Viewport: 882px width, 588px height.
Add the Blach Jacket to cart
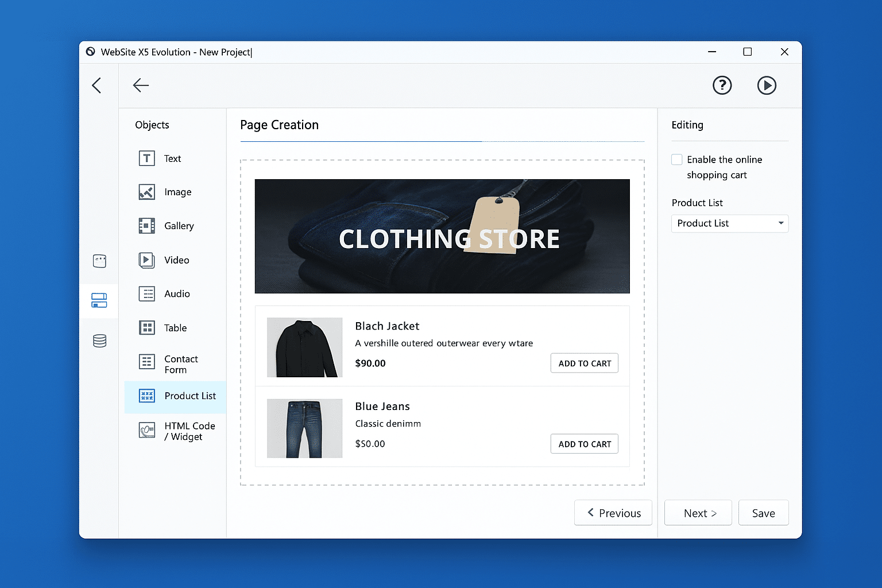584,363
